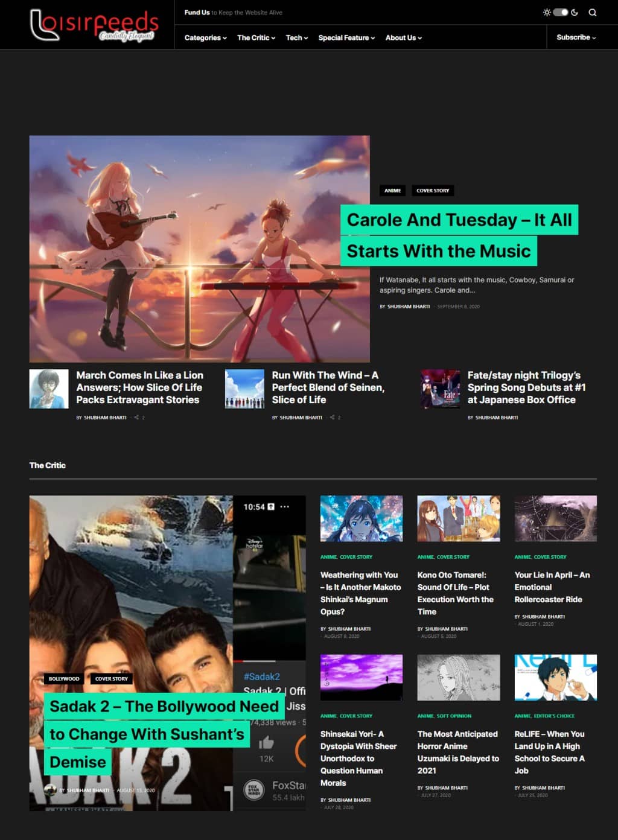Click the Loisirfeeds logo
The height and width of the screenshot is (840, 618).
pyautogui.click(x=94, y=25)
